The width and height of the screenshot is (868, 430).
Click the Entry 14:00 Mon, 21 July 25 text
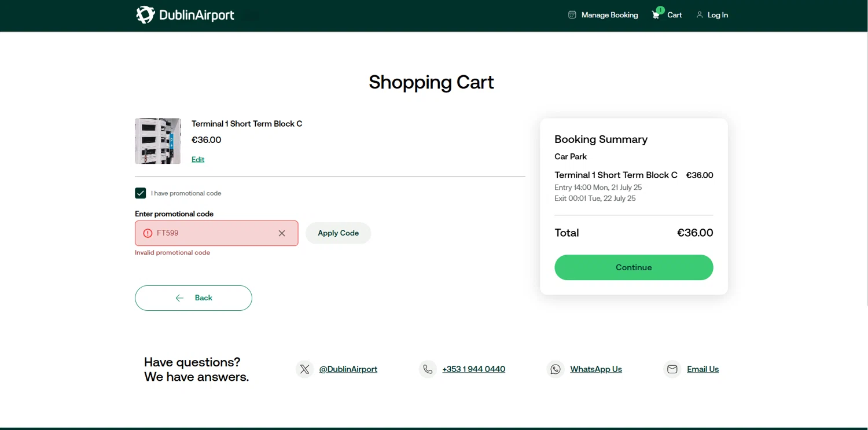point(598,188)
